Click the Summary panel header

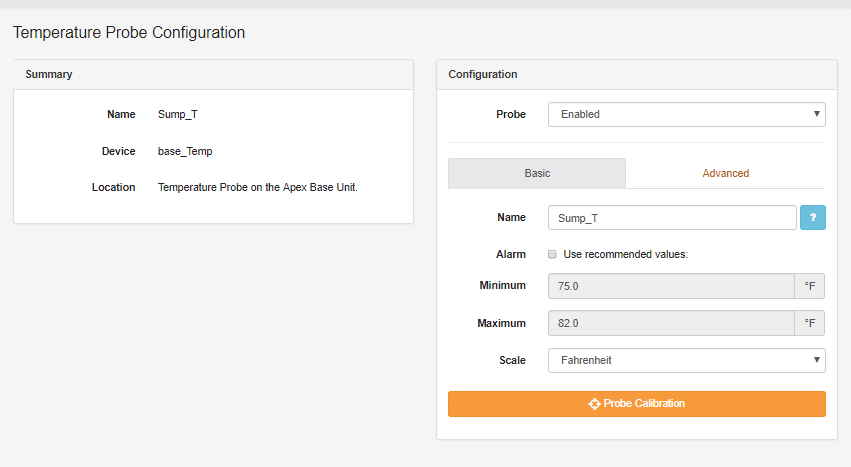213,74
